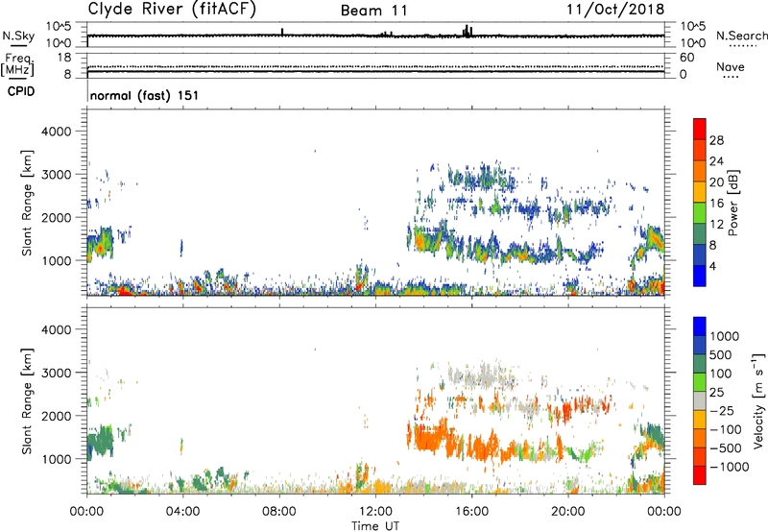Screen dimensions: 768x532
Task: Click the 'Nave' legend label
Action: click(731, 67)
